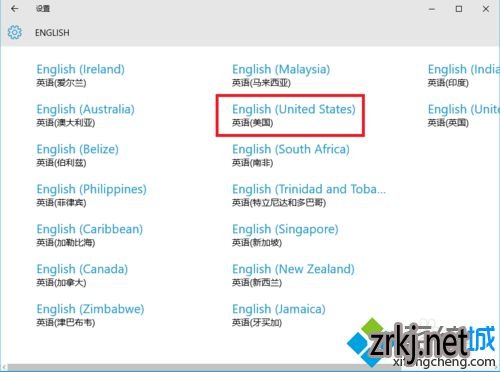This screenshot has width=500, height=372.
Task: Select English (Malaysia)
Action: coord(281,75)
